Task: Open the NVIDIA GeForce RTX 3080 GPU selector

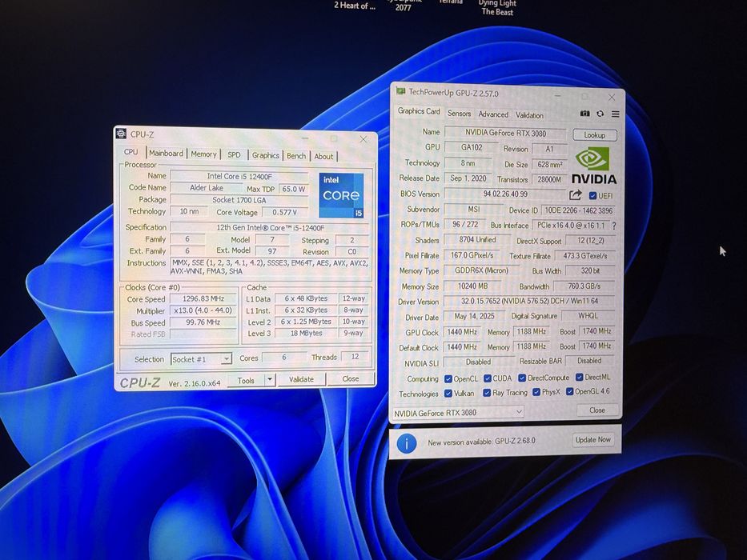Action: (458, 413)
